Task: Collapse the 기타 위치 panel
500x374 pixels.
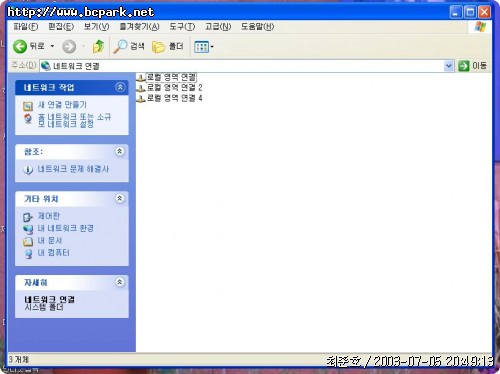Action: pyautogui.click(x=120, y=199)
